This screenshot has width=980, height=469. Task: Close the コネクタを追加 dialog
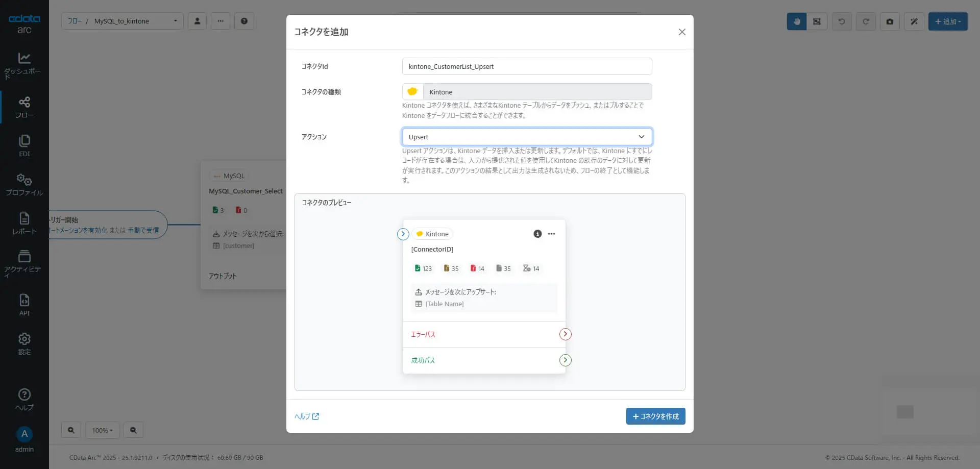(682, 32)
